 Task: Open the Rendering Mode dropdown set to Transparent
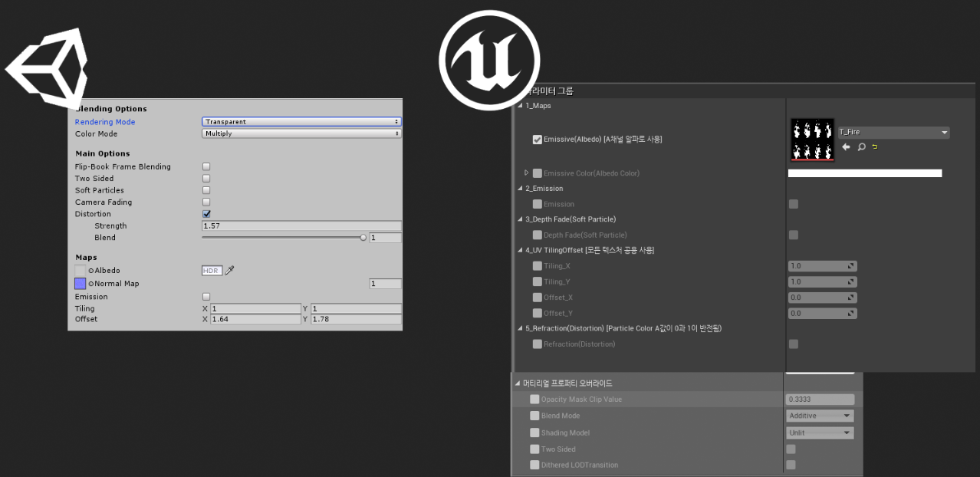click(x=301, y=122)
